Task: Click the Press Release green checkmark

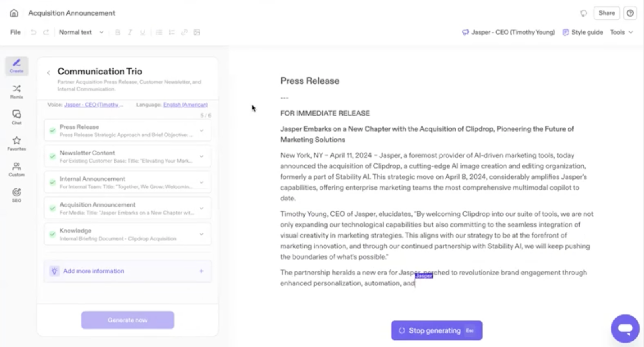Action: coord(52,130)
